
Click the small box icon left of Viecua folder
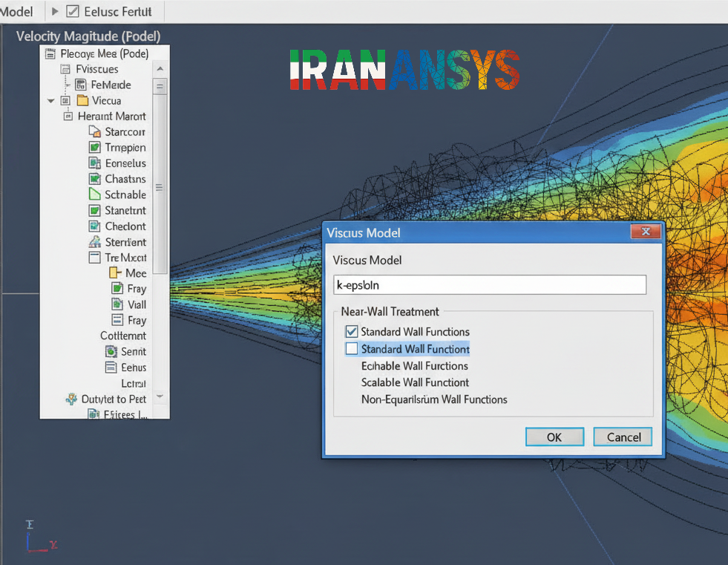[65, 101]
